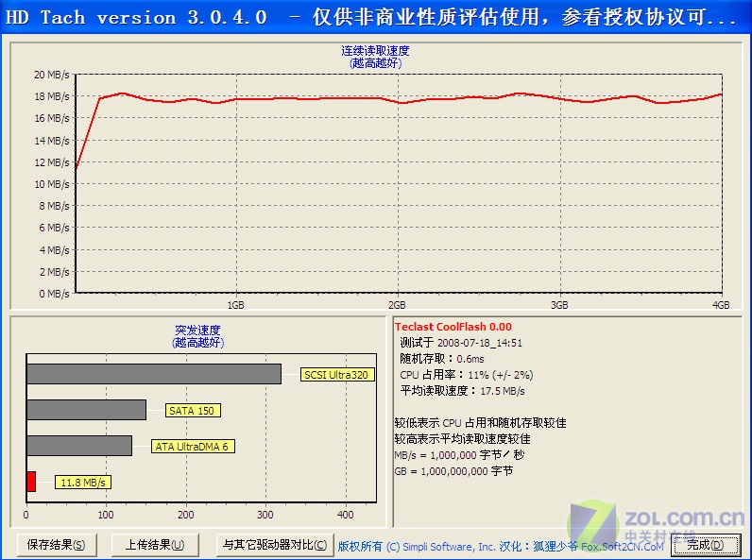
Task: Click the 突发速度 chart title
Action: pyautogui.click(x=197, y=331)
